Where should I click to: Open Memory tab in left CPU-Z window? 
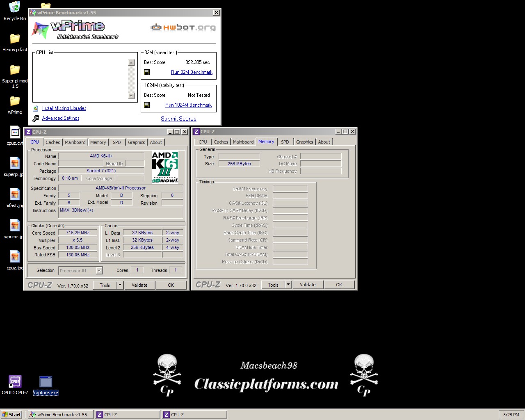pos(98,142)
